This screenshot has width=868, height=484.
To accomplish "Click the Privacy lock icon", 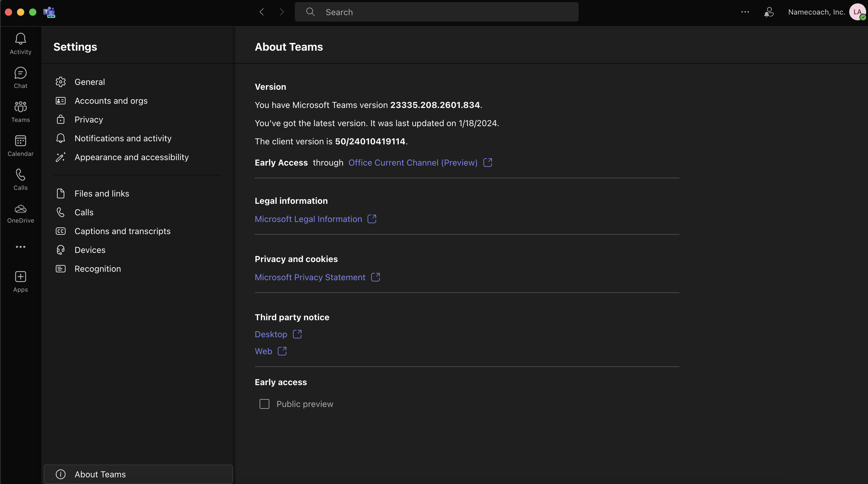I will coord(61,119).
